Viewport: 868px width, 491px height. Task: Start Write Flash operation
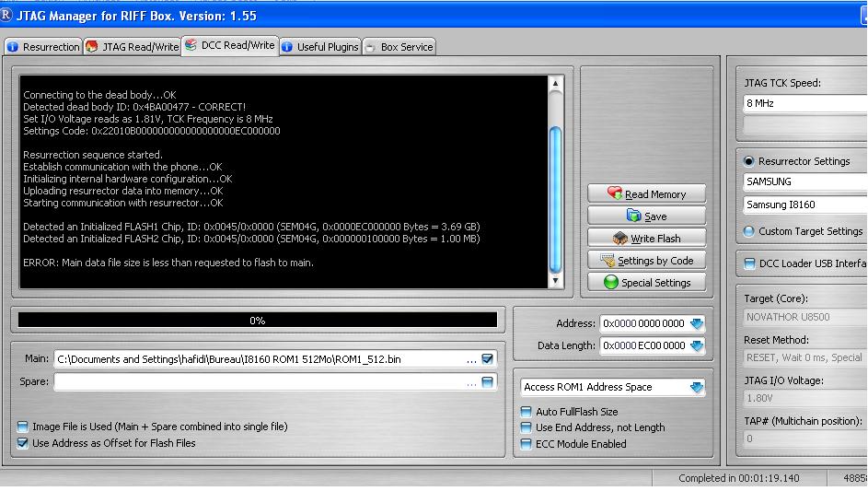pos(646,239)
